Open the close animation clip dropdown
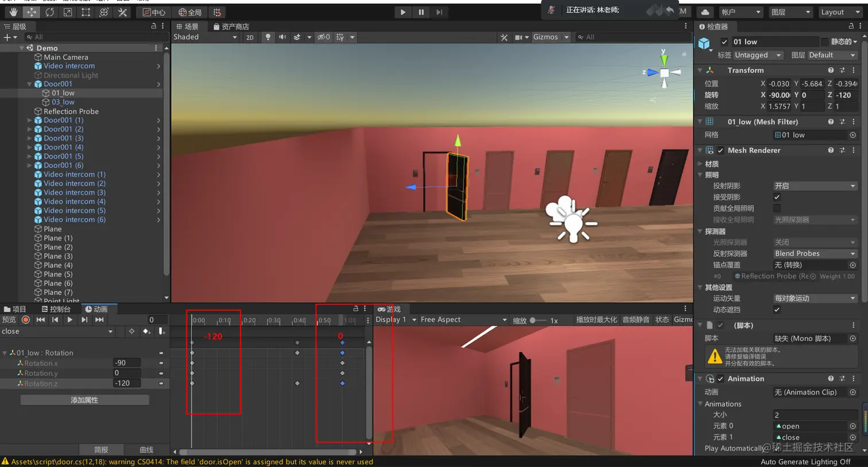868x467 pixels. [57, 331]
